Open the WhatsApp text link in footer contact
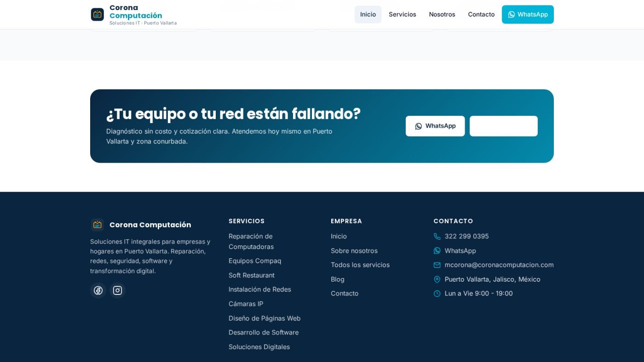This screenshot has height=362, width=644. [x=460, y=251]
